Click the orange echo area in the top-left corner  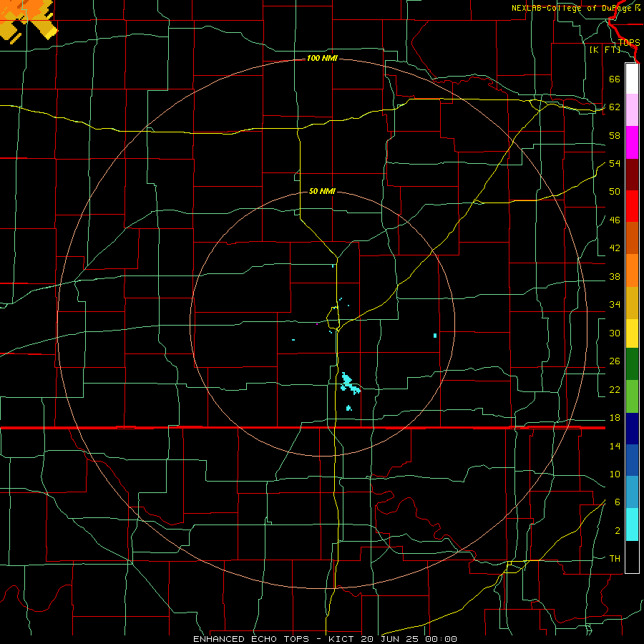[28, 20]
